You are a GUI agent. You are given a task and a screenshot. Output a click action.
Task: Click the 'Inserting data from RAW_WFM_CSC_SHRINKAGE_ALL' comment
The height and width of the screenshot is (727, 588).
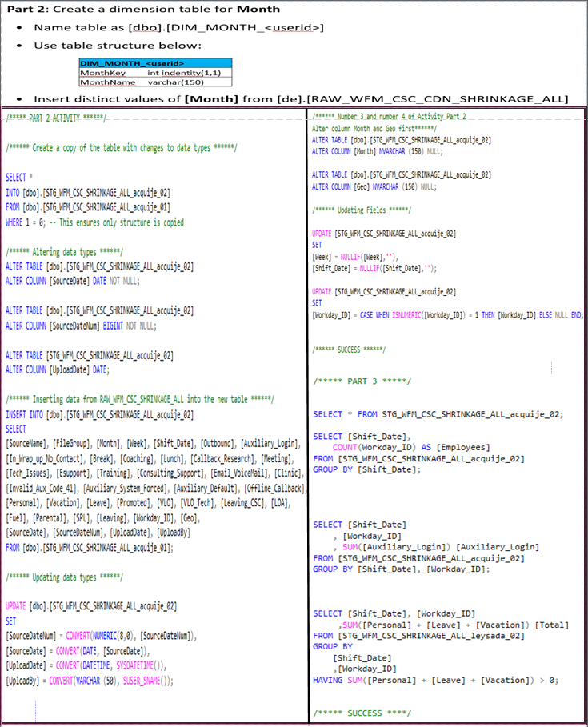139,399
